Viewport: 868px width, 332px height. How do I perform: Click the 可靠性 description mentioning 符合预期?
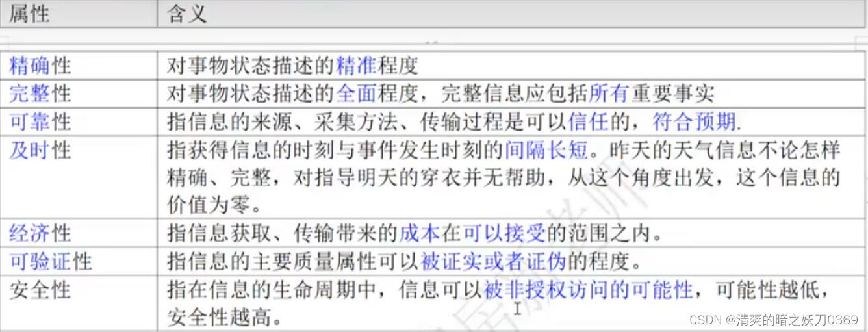[453, 121]
